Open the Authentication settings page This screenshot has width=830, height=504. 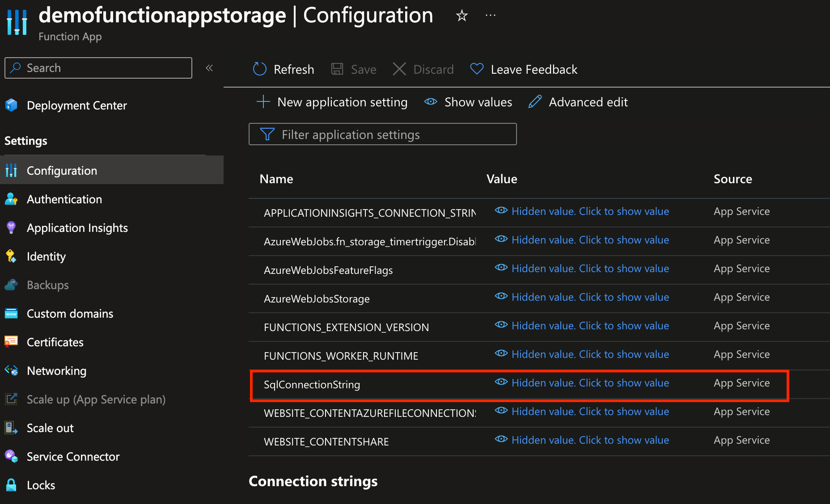64,199
